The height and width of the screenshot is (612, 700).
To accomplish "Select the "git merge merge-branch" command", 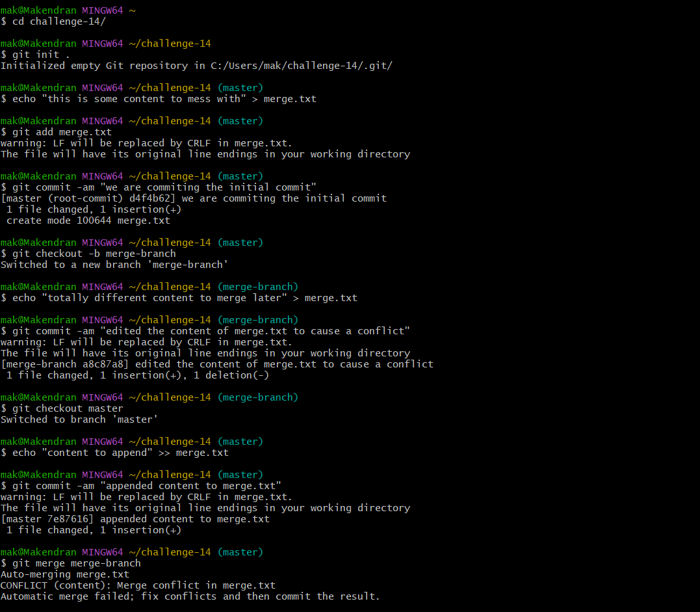I will tap(71, 563).
